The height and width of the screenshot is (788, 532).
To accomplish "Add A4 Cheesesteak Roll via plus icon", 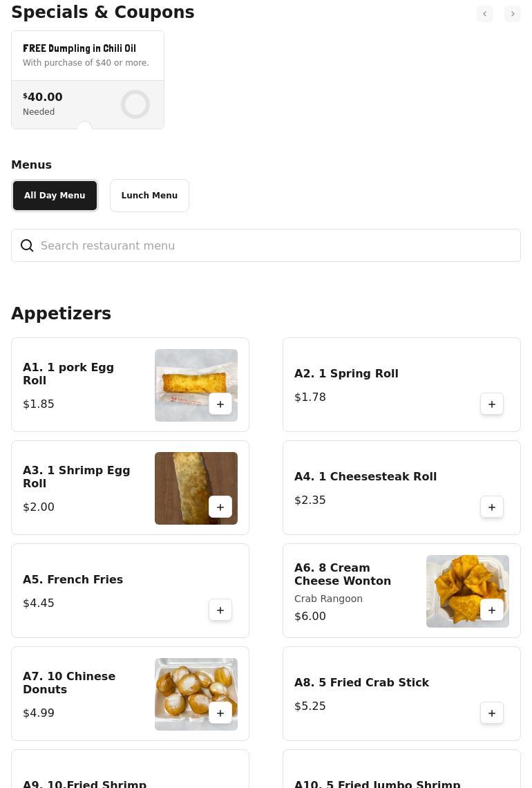I will tap(492, 507).
